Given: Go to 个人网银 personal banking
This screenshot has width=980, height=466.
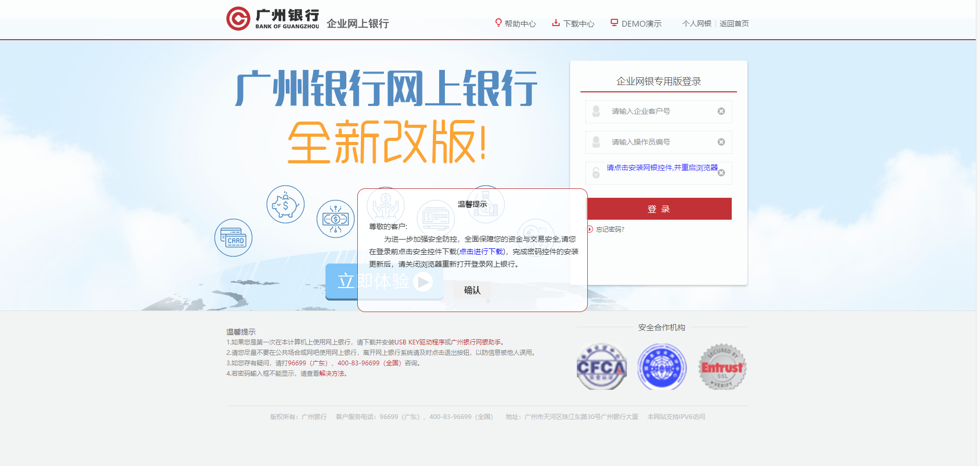Looking at the screenshot, I should tap(697, 23).
